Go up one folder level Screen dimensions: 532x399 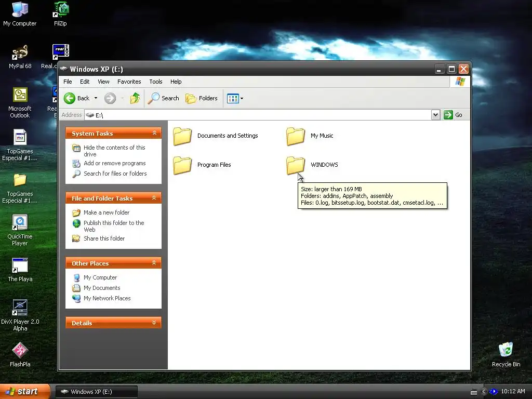tap(135, 98)
